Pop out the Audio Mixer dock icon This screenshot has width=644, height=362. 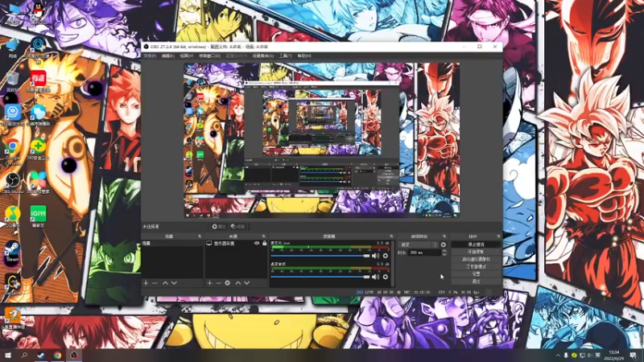coord(391,237)
